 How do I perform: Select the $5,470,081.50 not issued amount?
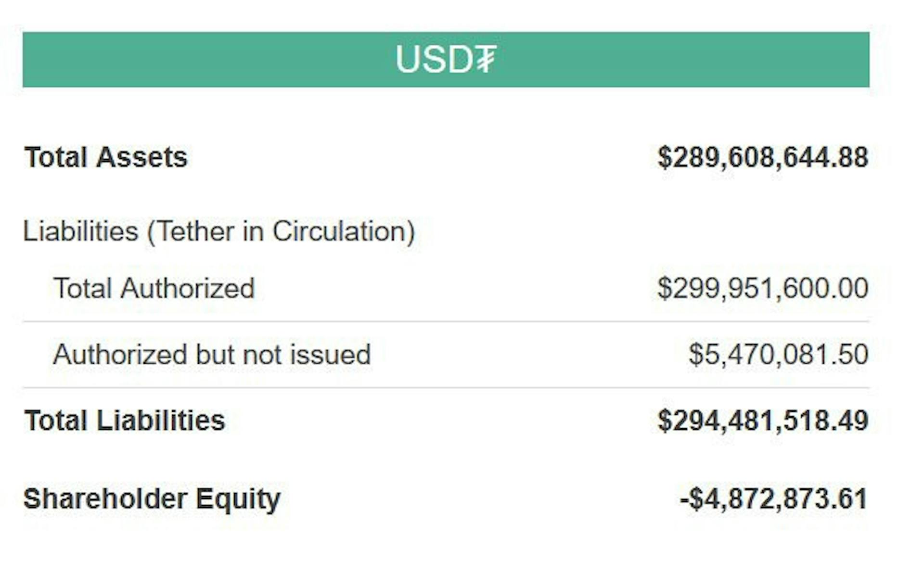coord(778,355)
